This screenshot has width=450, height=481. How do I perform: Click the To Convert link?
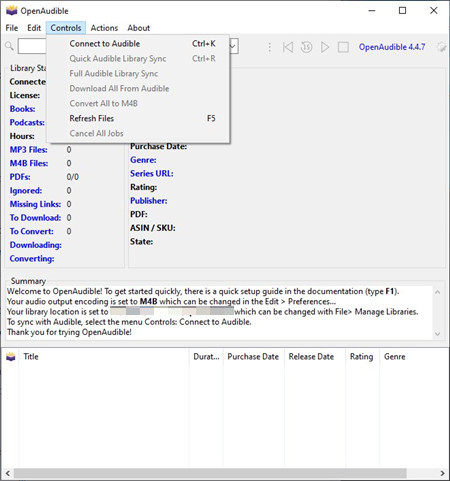click(x=32, y=231)
